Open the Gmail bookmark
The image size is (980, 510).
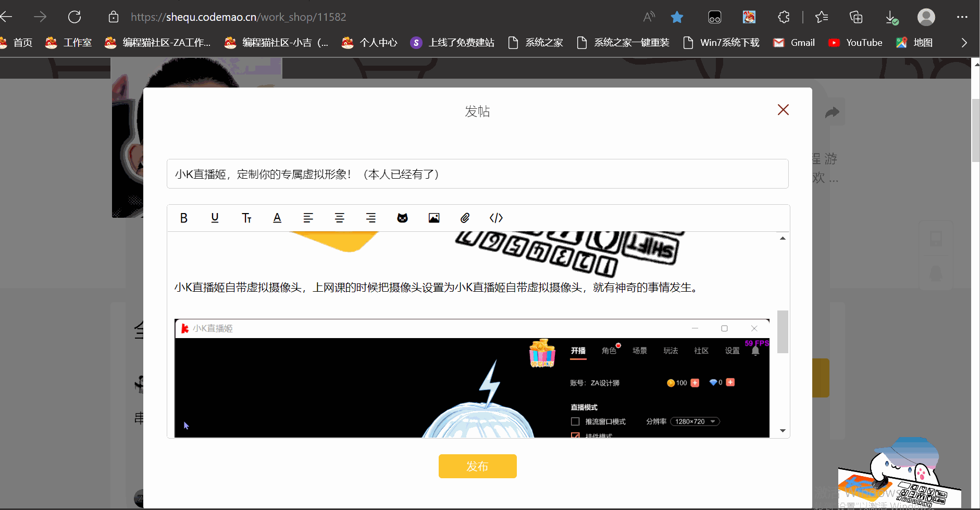point(794,43)
